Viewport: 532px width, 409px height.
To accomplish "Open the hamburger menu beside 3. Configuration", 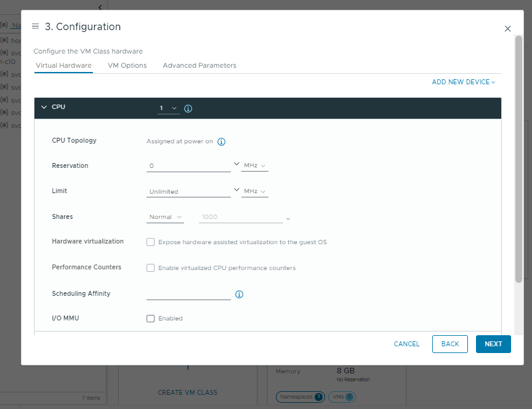I will pos(35,26).
